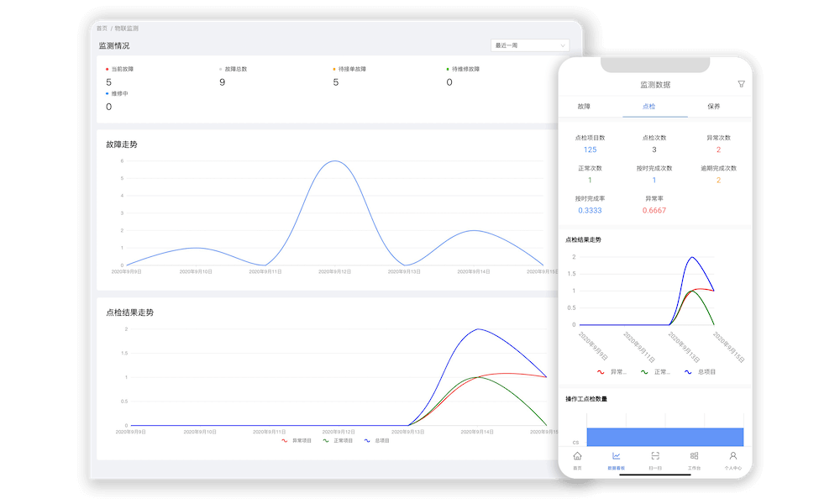
Task: Toggle red 异常 legend entry on phone chart
Action: [x=611, y=371]
